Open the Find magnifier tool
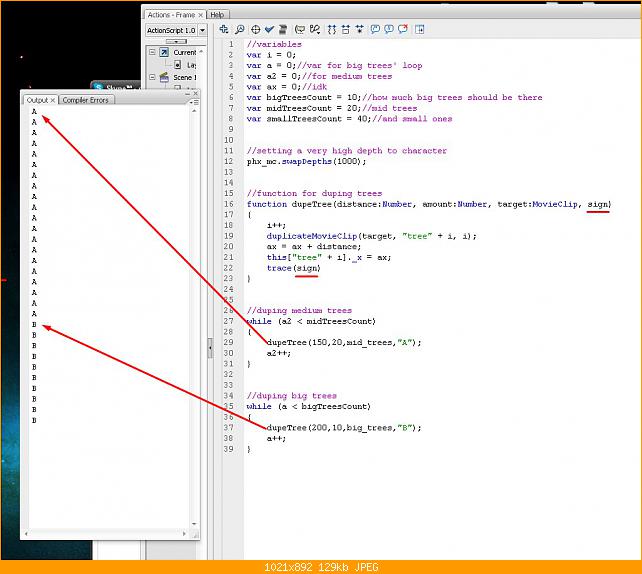The height and width of the screenshot is (574, 642). (x=240, y=29)
